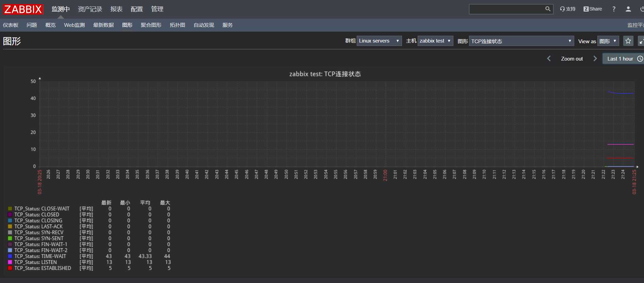Add graph to favourites with star icon
The height and width of the screenshot is (283, 644).
[x=628, y=41]
